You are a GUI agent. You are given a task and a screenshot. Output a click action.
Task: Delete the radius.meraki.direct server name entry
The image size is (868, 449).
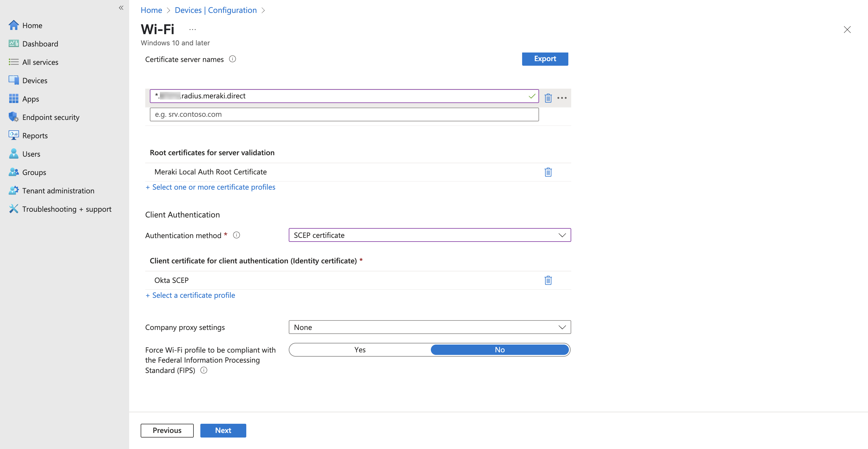click(548, 98)
